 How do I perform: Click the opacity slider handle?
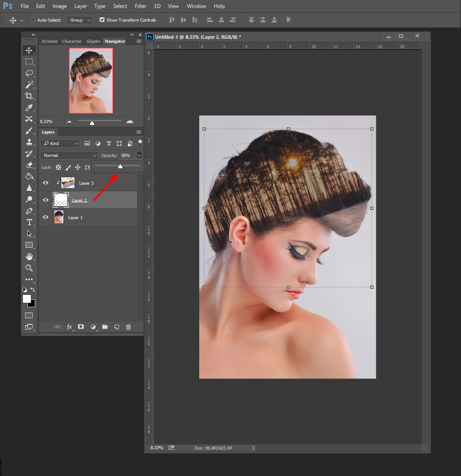[120, 166]
